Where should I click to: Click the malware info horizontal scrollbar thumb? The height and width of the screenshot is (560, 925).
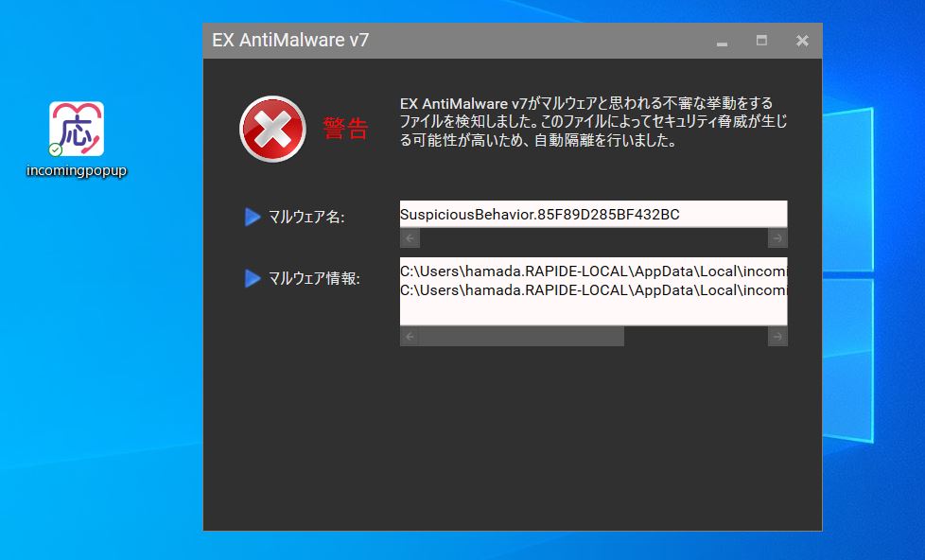point(522,337)
